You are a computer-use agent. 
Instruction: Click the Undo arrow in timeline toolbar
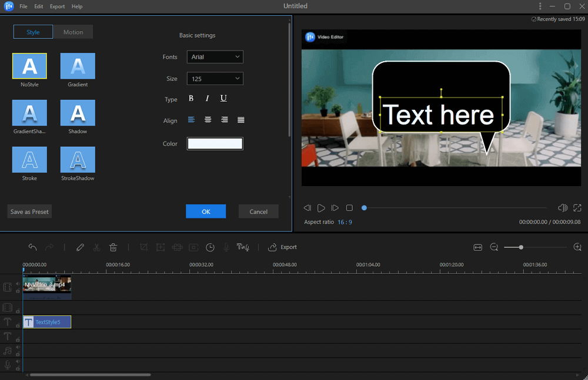click(x=32, y=247)
